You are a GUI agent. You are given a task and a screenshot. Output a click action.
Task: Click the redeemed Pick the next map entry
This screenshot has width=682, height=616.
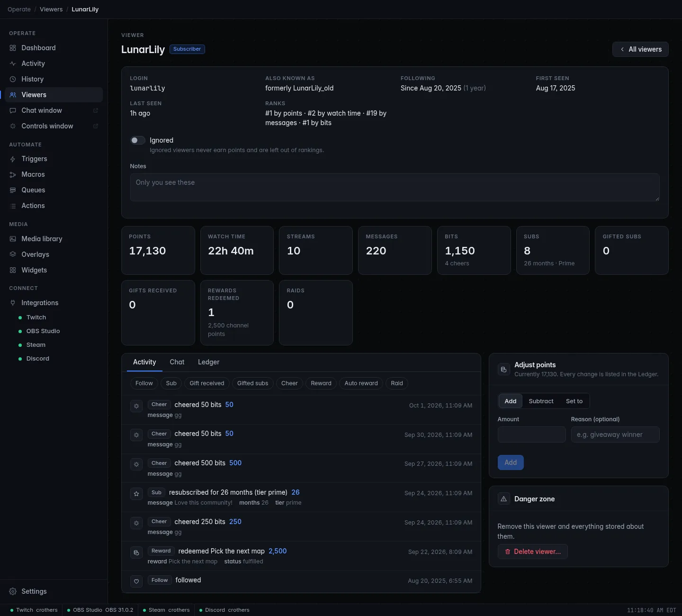coord(301,556)
